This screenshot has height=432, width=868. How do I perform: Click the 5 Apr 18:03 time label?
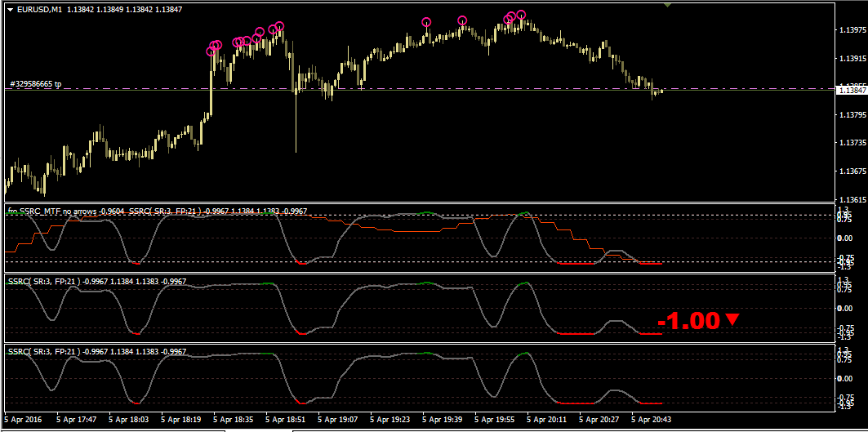(x=129, y=419)
